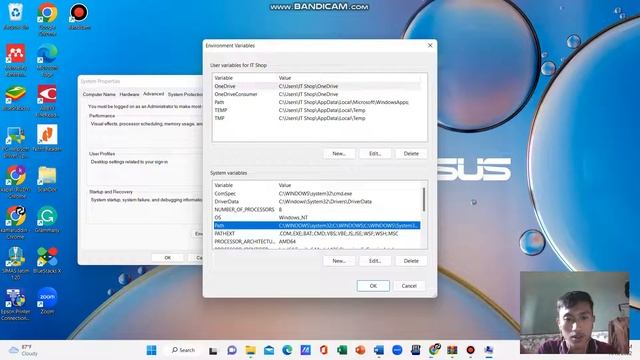
Task: Open Epson Printer Connection desktop shortcut
Action: tap(16, 304)
